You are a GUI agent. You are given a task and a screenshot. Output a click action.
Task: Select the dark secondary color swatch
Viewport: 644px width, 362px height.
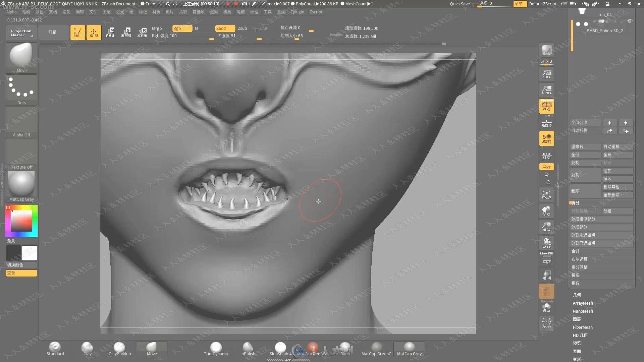[x=13, y=253]
